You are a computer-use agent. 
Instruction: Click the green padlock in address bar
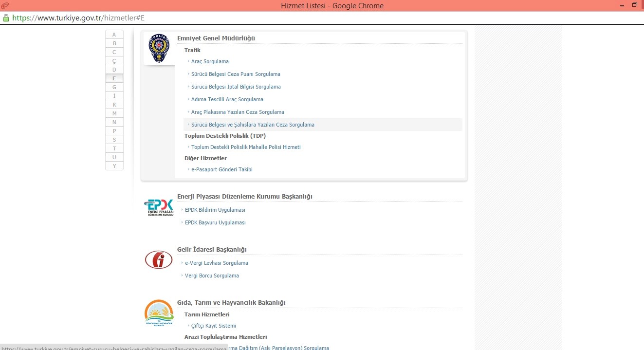click(6, 18)
